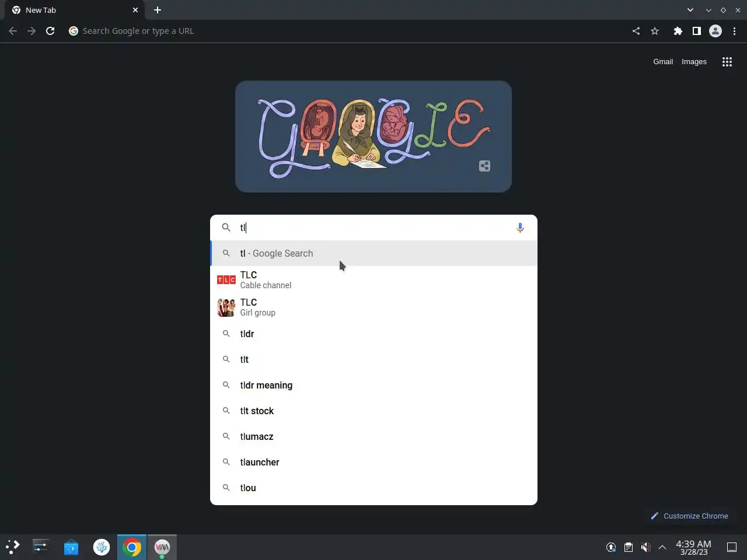This screenshot has width=747, height=560.
Task: Open a new tab with plus button
Action: click(x=158, y=10)
